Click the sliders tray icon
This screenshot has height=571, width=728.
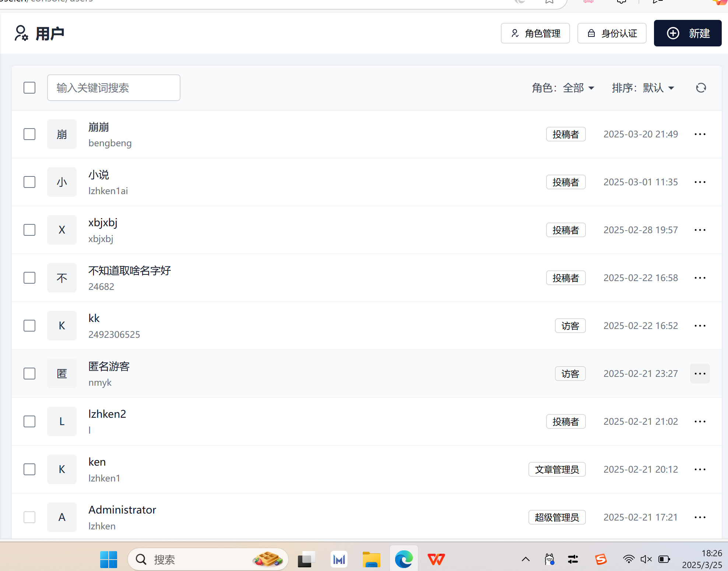tap(573, 560)
